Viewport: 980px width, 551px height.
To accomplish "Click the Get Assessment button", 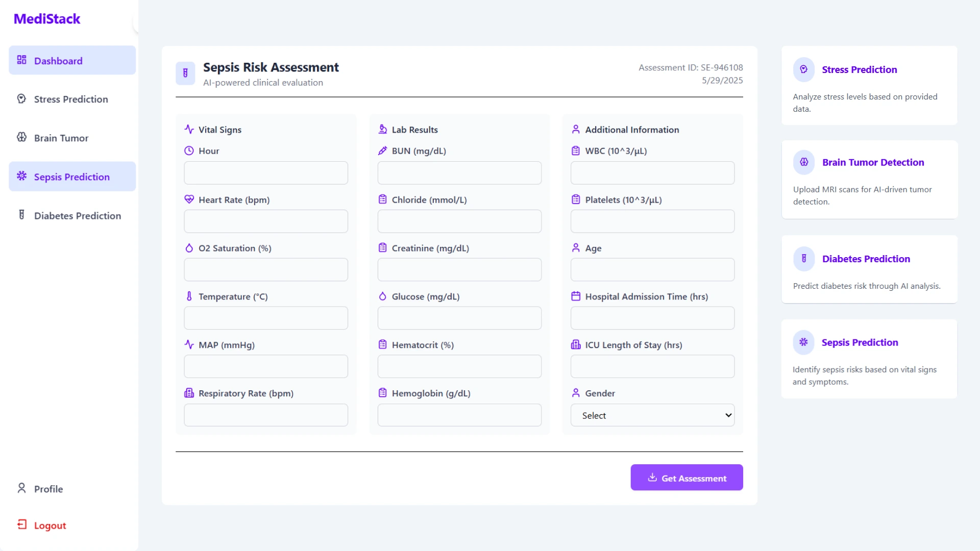I will tap(686, 478).
